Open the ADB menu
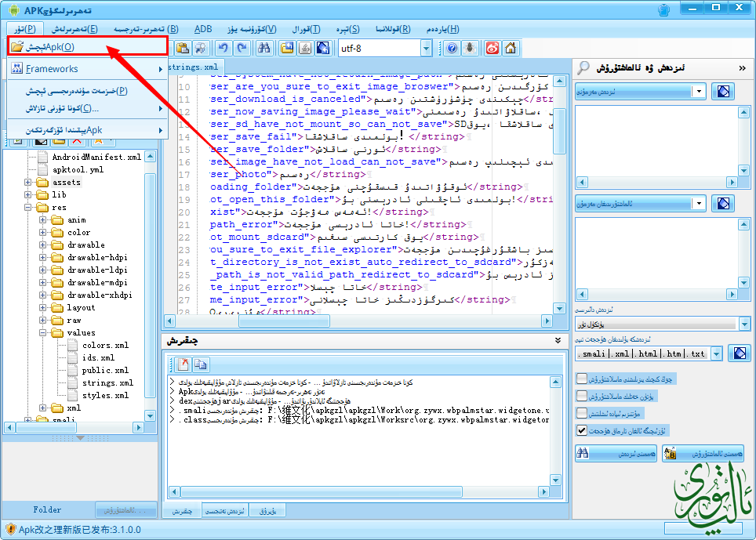Screen dimensions: 756x540 click(203, 29)
